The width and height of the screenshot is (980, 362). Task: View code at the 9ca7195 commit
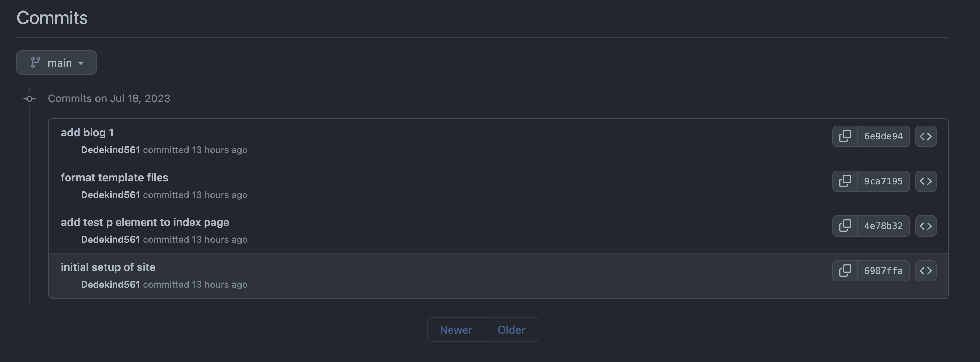[926, 181]
